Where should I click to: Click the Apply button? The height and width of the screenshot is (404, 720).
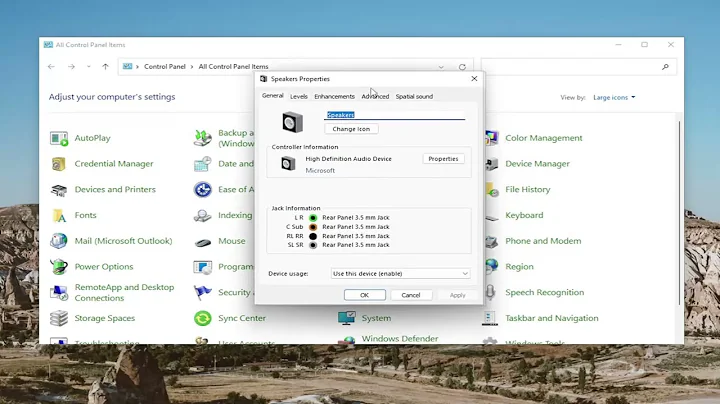tap(457, 295)
